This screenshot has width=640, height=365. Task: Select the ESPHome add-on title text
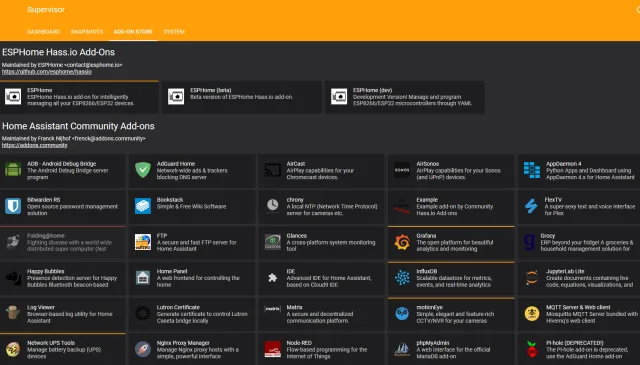click(x=40, y=91)
